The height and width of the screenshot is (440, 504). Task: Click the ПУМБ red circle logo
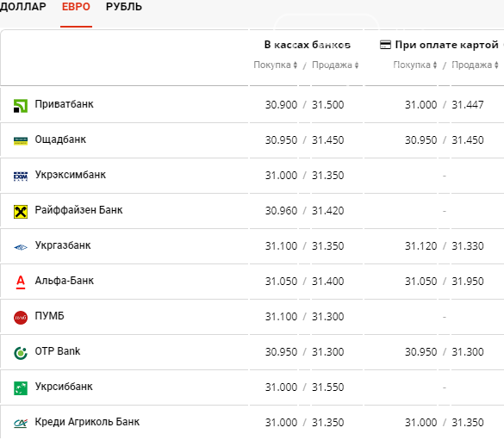tap(21, 318)
